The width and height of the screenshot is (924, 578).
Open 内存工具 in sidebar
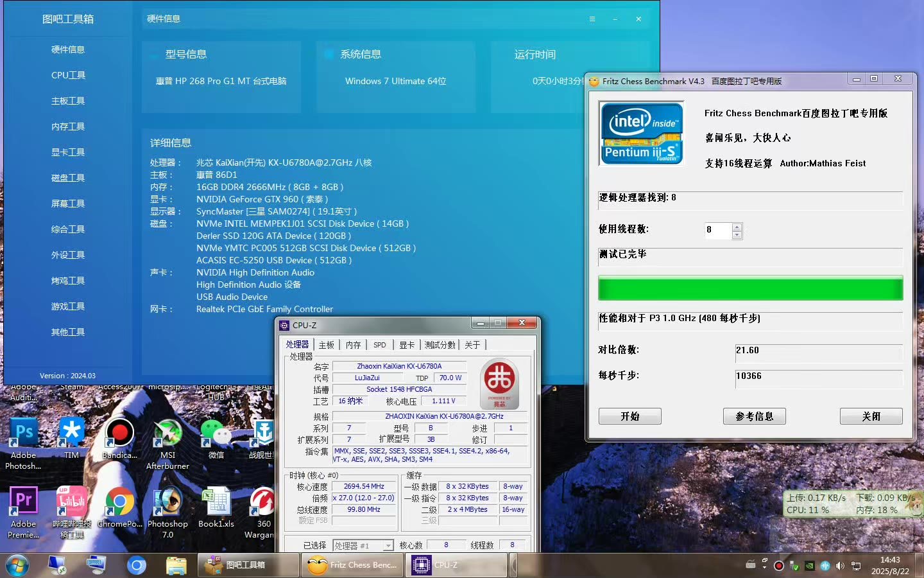[68, 127]
